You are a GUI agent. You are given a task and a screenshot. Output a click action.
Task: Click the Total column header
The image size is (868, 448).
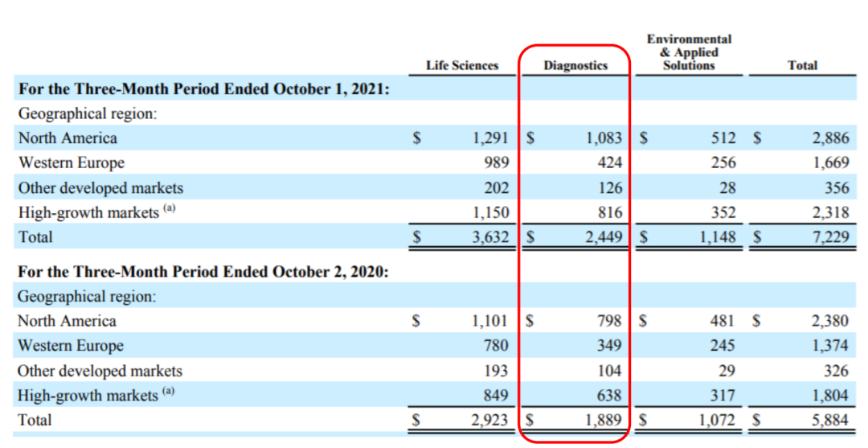click(x=802, y=66)
